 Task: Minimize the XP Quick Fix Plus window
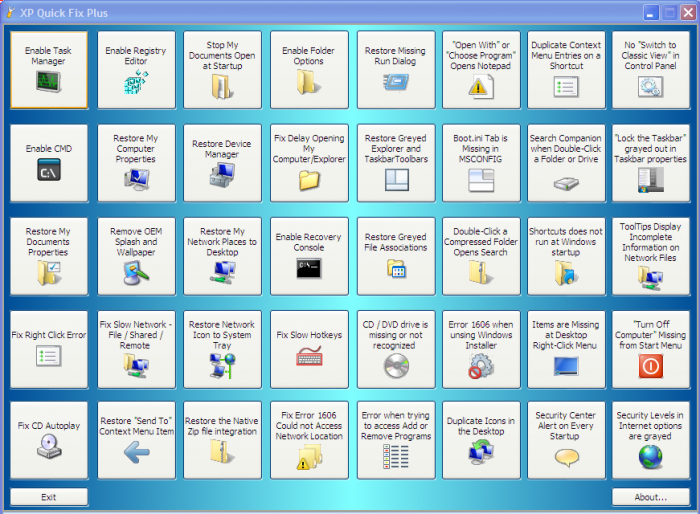(651, 13)
